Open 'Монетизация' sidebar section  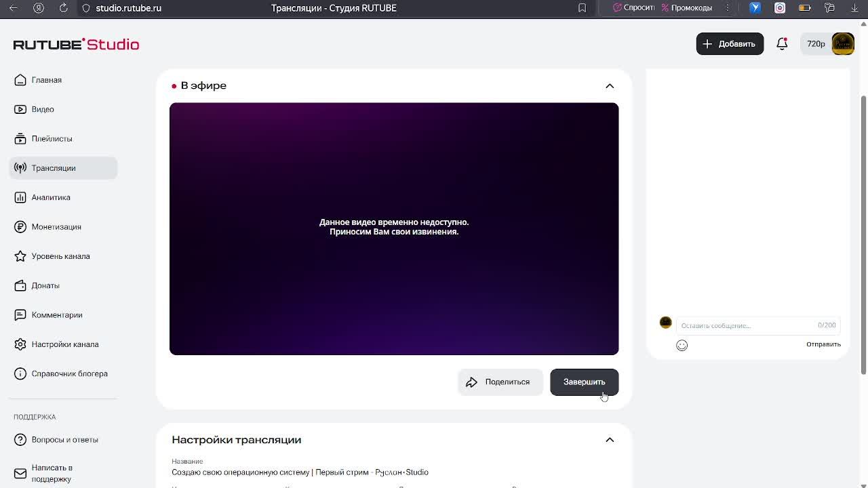coord(63,226)
